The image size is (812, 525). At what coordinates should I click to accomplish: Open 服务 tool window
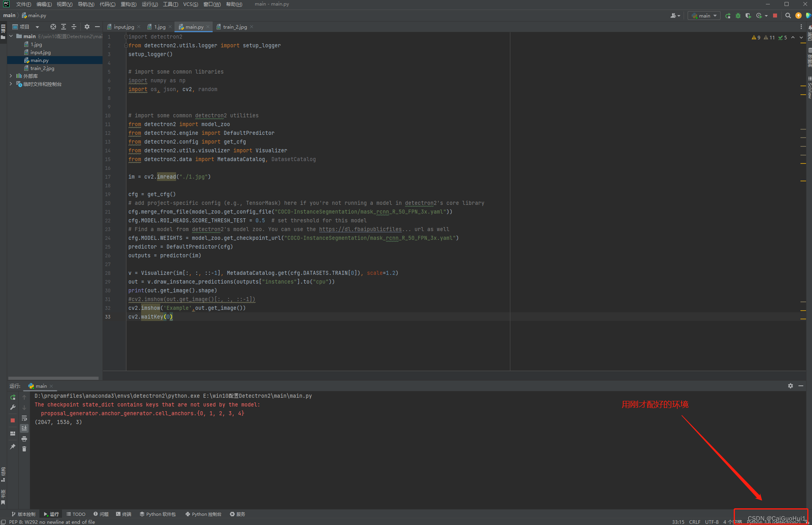click(237, 514)
